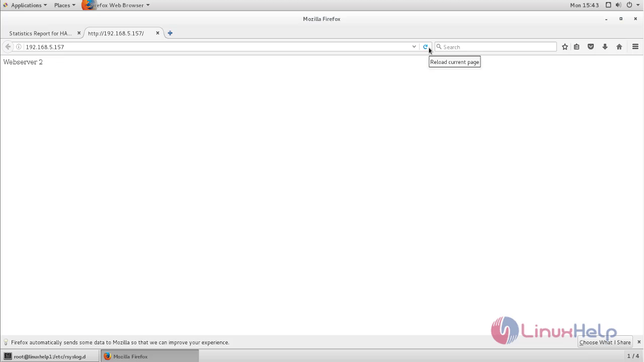
Task: Maximize the Mozilla Firefox window
Action: (621, 19)
